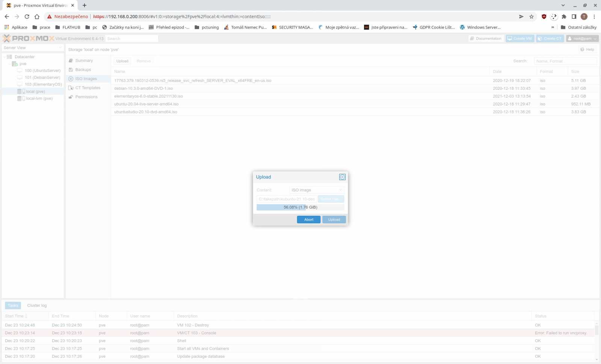Abort the ISO upload
Viewport: 601px width, 364px height.
click(309, 220)
